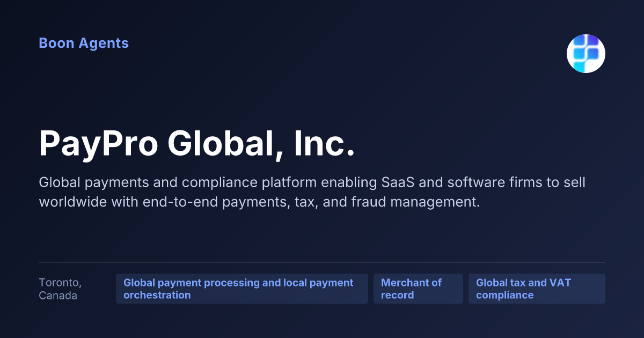
Task: Select the 'Merchant of record' tag
Action: [418, 289]
